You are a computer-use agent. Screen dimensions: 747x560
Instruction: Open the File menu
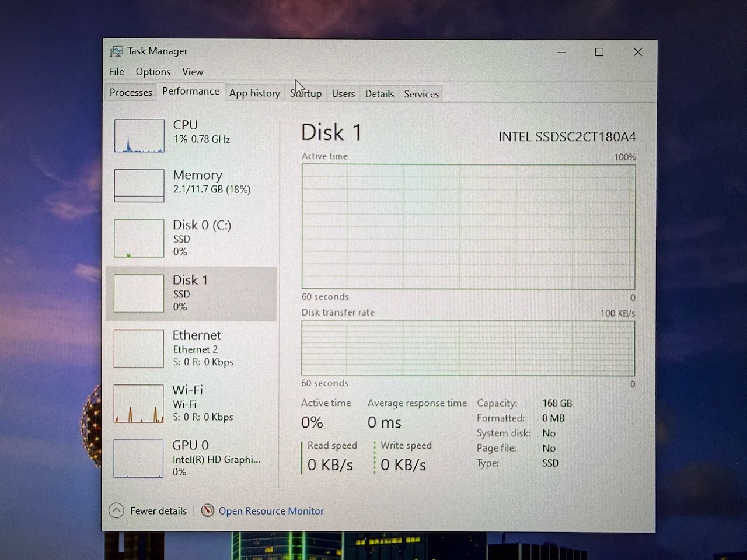point(117,72)
